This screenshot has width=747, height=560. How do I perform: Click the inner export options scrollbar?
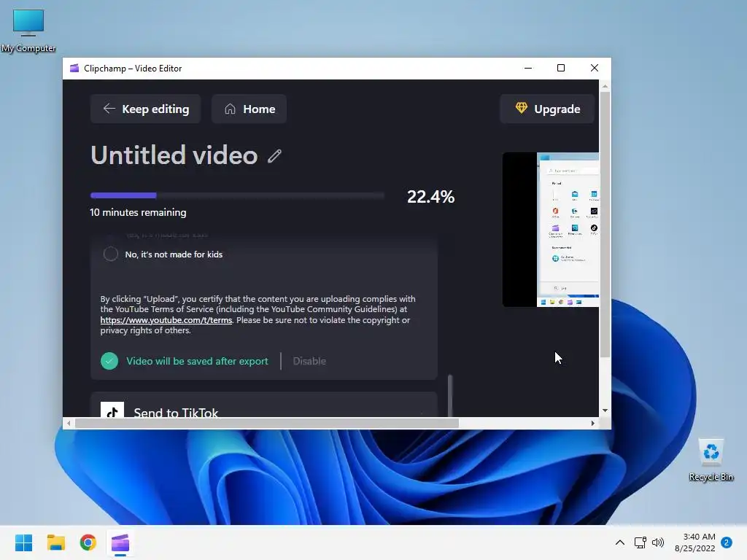[450, 396]
